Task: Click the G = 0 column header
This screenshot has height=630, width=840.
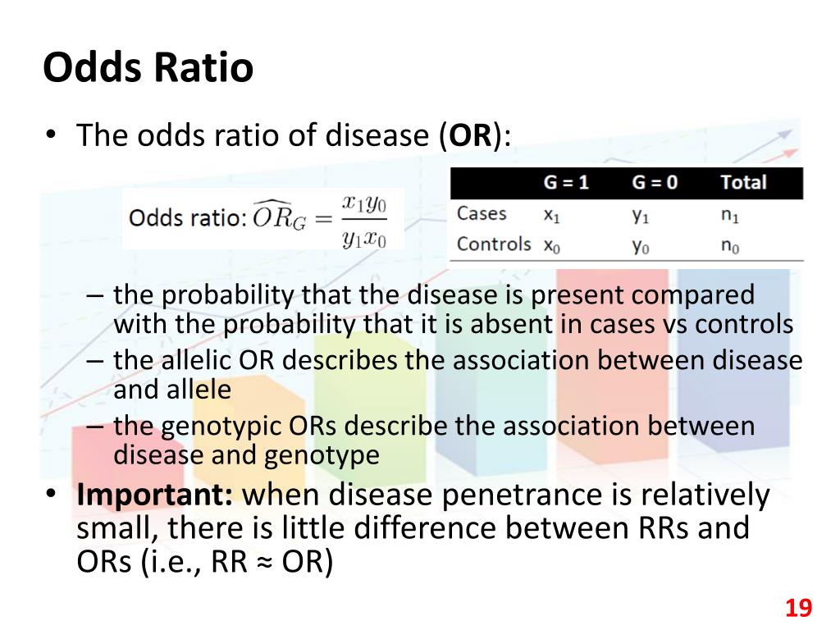Action: point(655,183)
